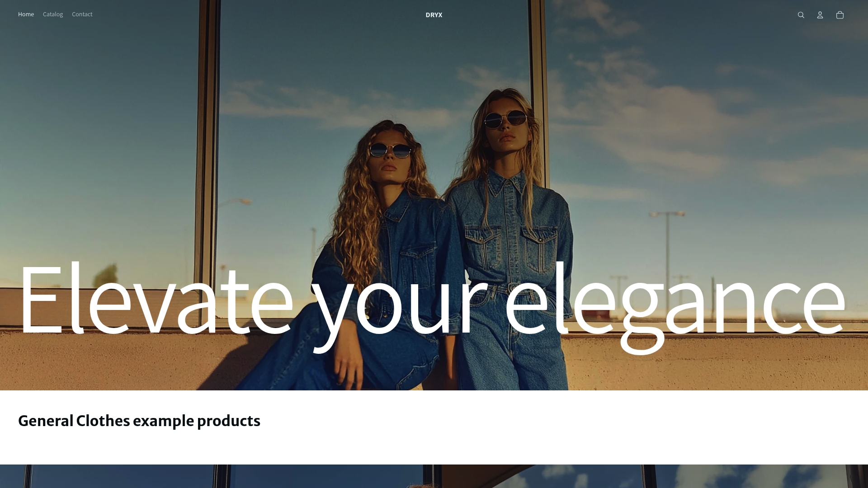Click the word "Elevate" in the headline
The image size is (868, 488).
coord(156,298)
